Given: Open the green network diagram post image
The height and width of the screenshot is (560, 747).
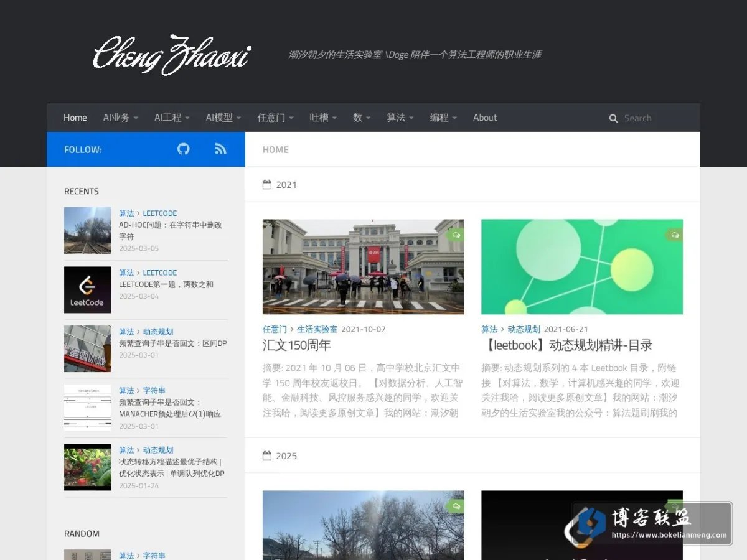Looking at the screenshot, I should click(582, 267).
